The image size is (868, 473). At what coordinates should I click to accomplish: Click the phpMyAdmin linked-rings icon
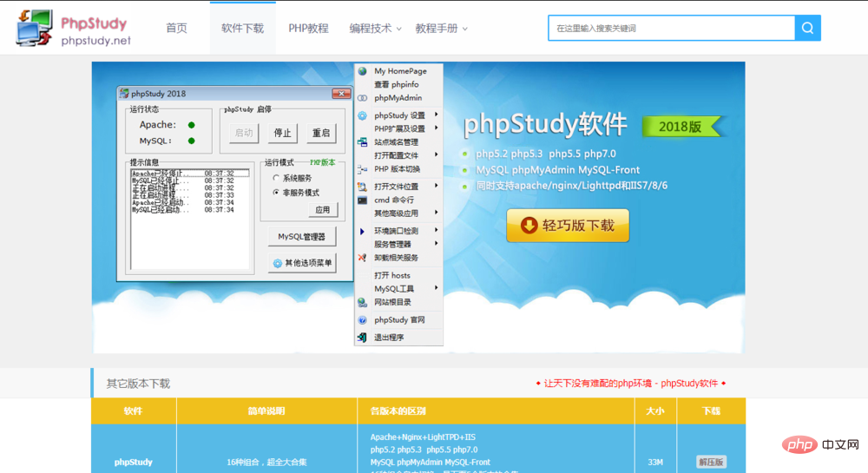pyautogui.click(x=363, y=98)
